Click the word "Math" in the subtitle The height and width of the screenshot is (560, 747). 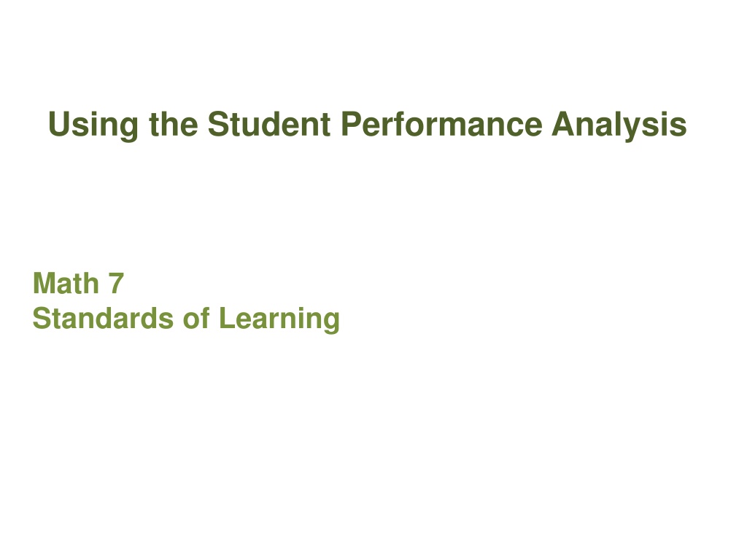pos(66,283)
